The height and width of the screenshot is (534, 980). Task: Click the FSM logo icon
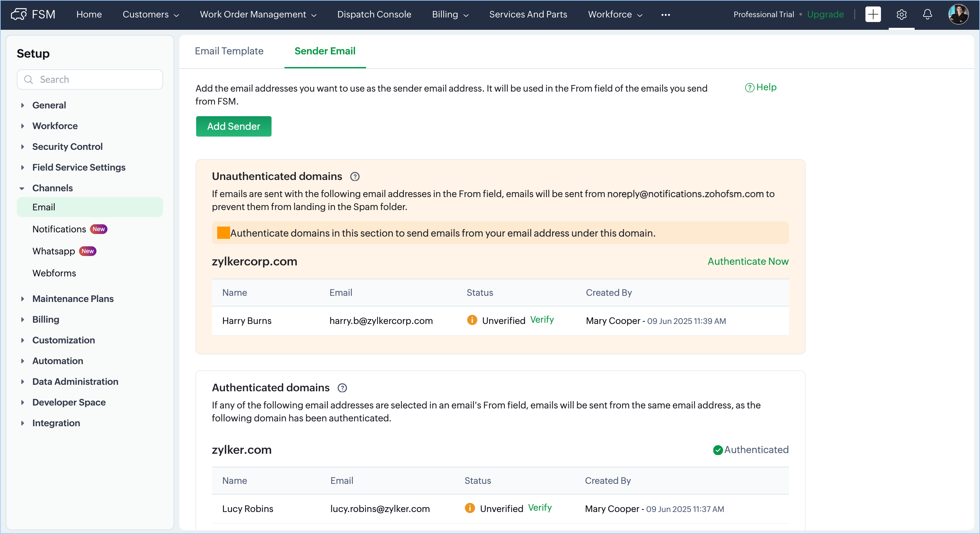tap(19, 15)
